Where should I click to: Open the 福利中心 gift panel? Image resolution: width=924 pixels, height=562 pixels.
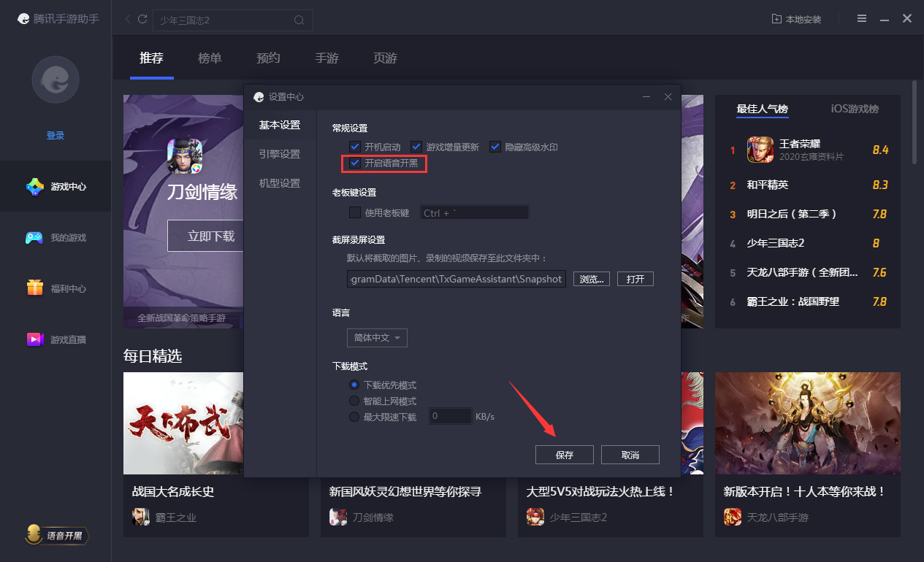(x=55, y=288)
